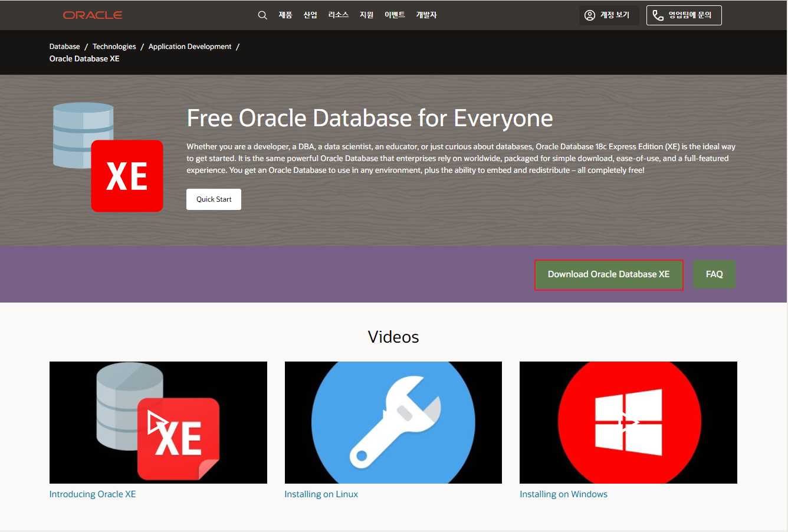
Task: Open the 개발자 navigation menu
Action: click(x=426, y=15)
